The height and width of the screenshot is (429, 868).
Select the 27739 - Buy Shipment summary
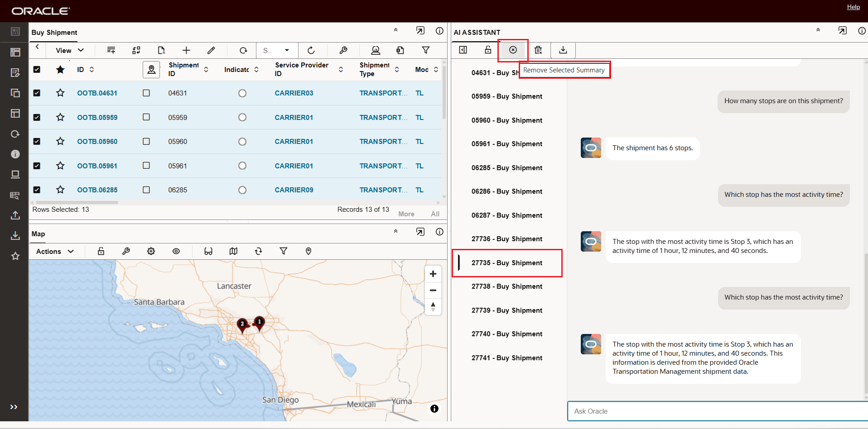click(507, 310)
